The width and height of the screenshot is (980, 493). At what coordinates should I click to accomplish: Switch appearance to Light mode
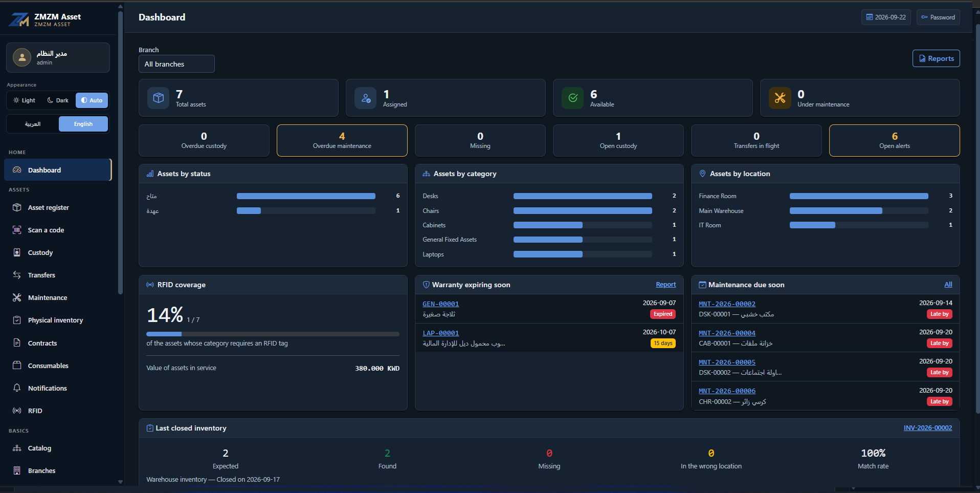(24, 100)
